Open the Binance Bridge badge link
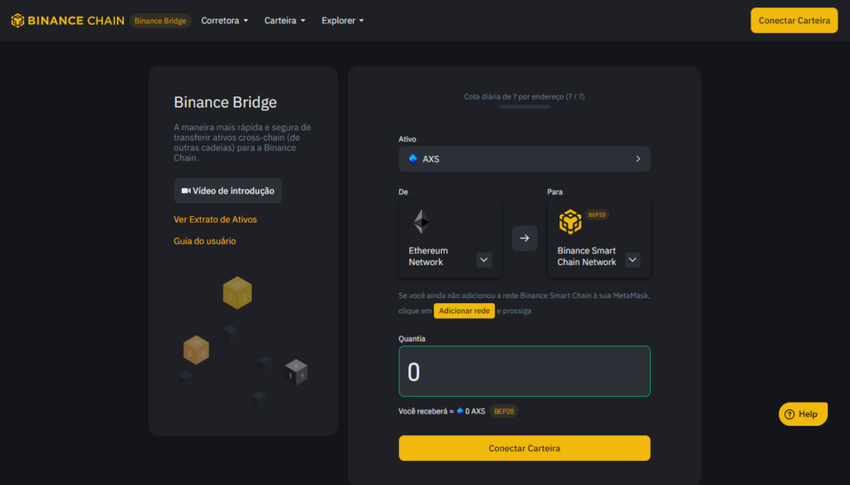The height and width of the screenshot is (485, 850). coord(160,21)
